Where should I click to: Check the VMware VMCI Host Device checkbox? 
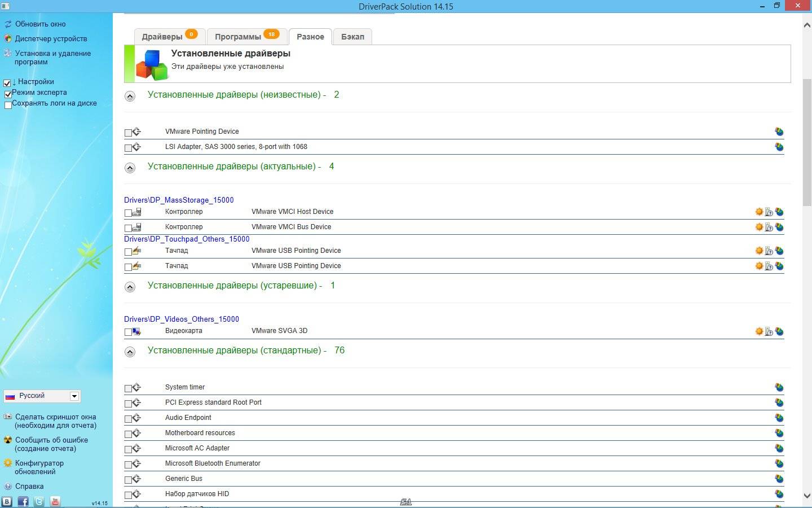pyautogui.click(x=128, y=213)
